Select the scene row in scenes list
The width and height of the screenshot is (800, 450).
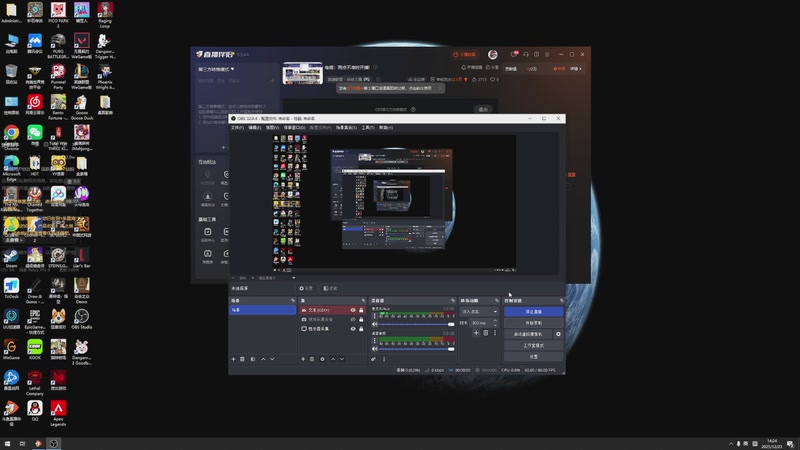262,310
